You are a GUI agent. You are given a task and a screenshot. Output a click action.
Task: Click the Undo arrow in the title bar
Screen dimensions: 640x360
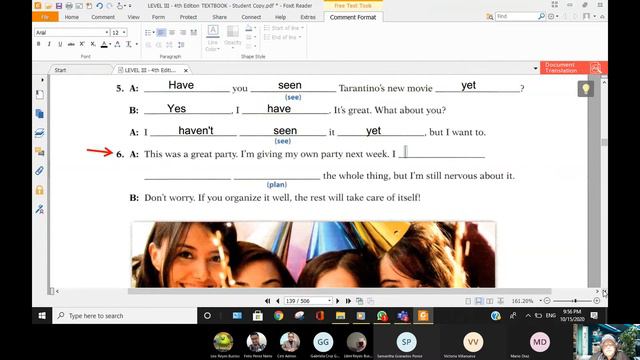pyautogui.click(x=99, y=6)
